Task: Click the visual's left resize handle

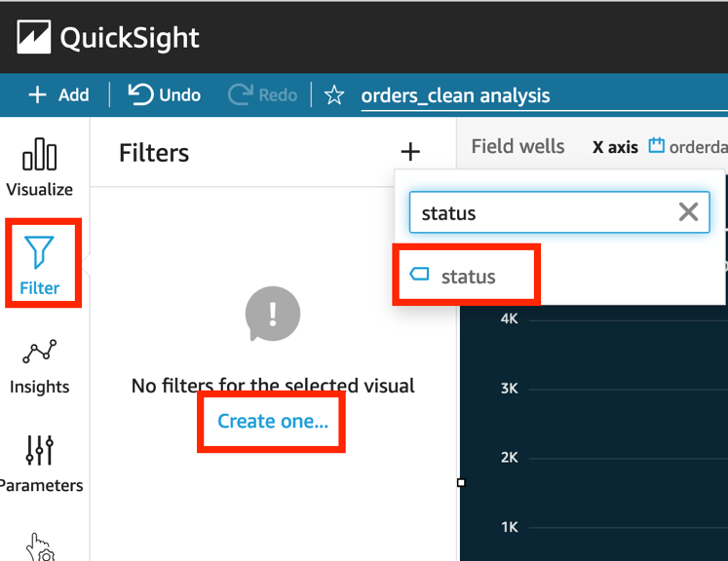Action: [x=461, y=482]
